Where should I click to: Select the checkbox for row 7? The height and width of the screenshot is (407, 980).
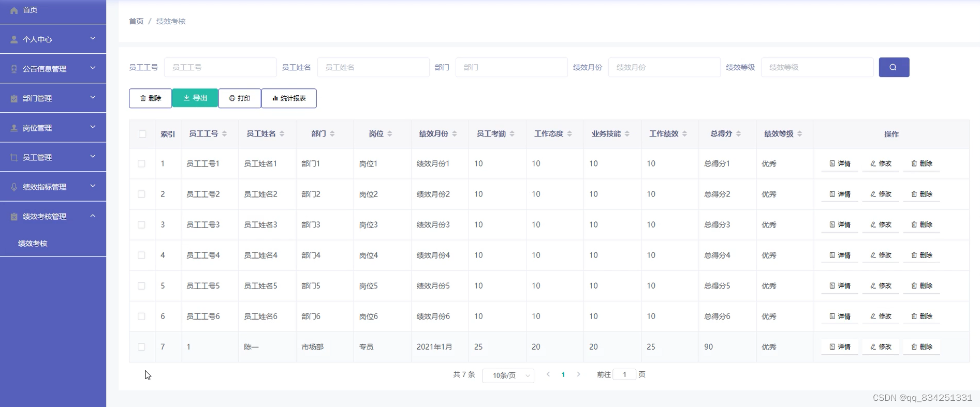click(141, 346)
